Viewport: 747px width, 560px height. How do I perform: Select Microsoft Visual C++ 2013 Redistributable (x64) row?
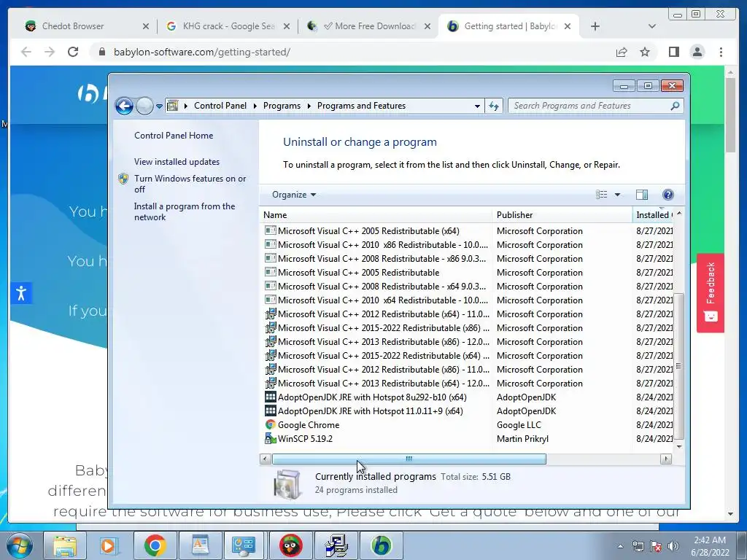[467, 383]
